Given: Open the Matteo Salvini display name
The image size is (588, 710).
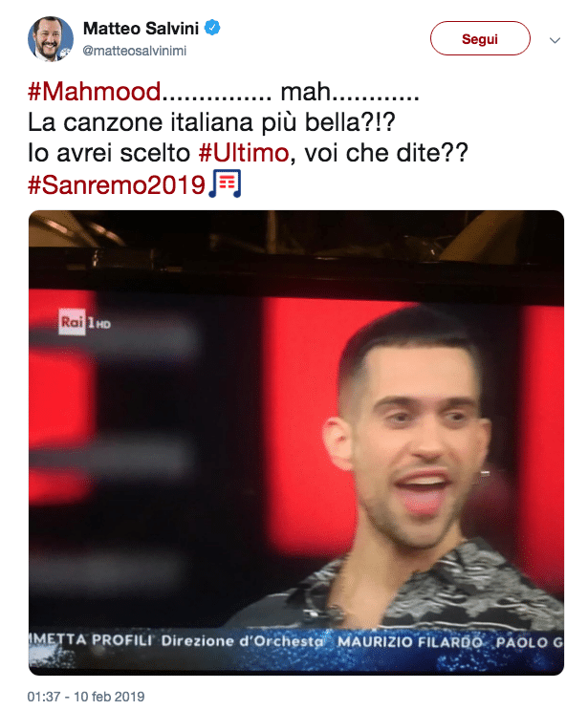Looking at the screenshot, I should 141,29.
